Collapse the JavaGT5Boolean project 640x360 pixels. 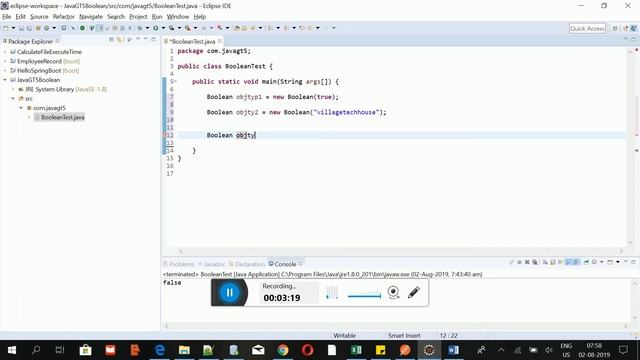(5, 80)
